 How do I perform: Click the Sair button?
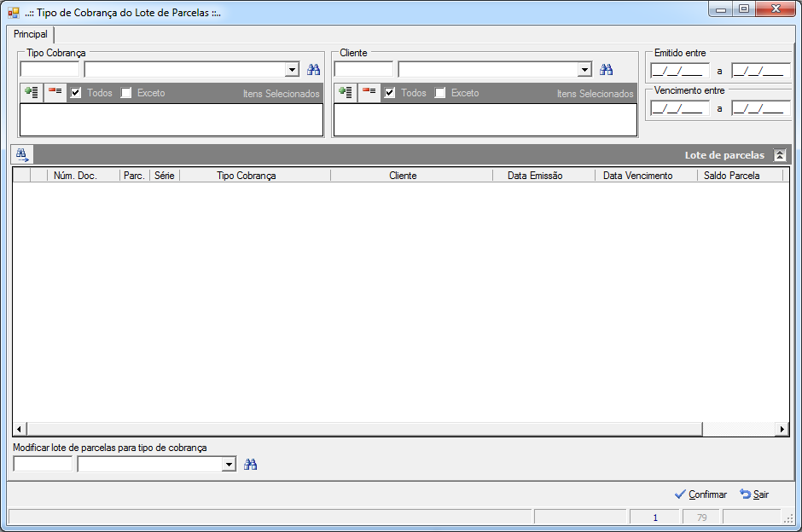tap(754, 494)
